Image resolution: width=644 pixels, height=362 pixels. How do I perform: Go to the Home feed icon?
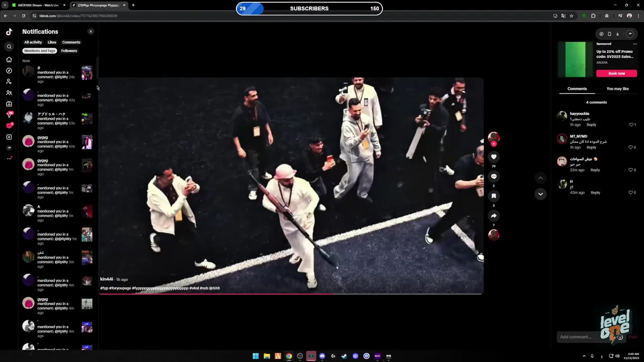(9, 59)
